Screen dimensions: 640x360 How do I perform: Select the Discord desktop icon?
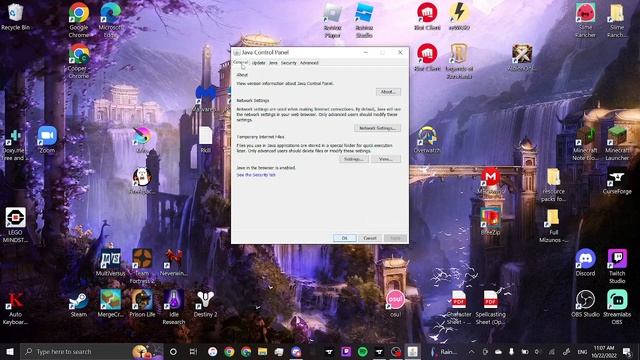(x=585, y=262)
